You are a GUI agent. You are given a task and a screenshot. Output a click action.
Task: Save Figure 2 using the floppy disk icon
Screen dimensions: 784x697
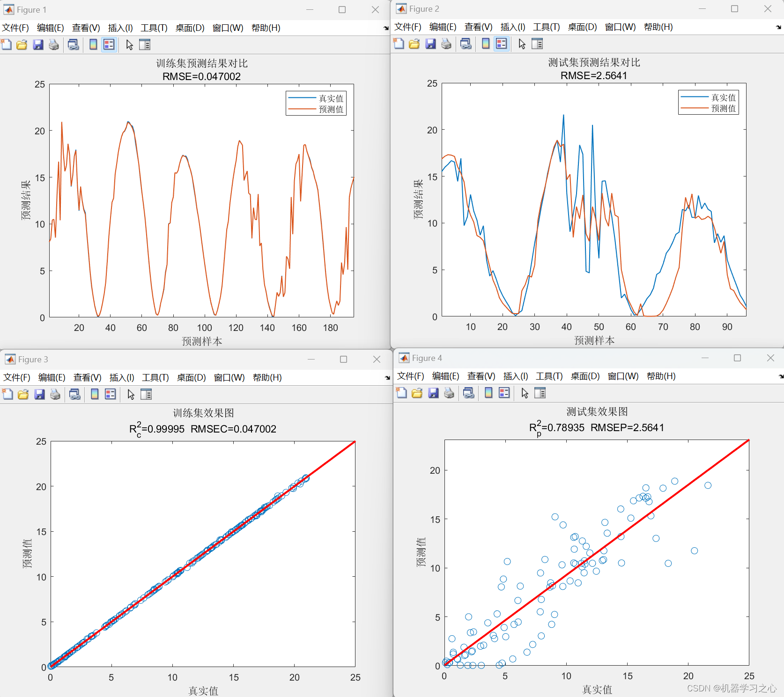tap(430, 44)
